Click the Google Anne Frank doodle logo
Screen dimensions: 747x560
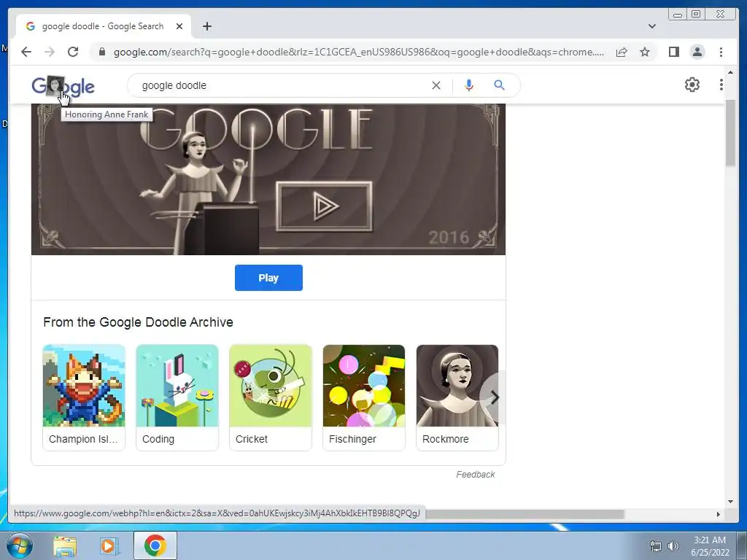63,86
